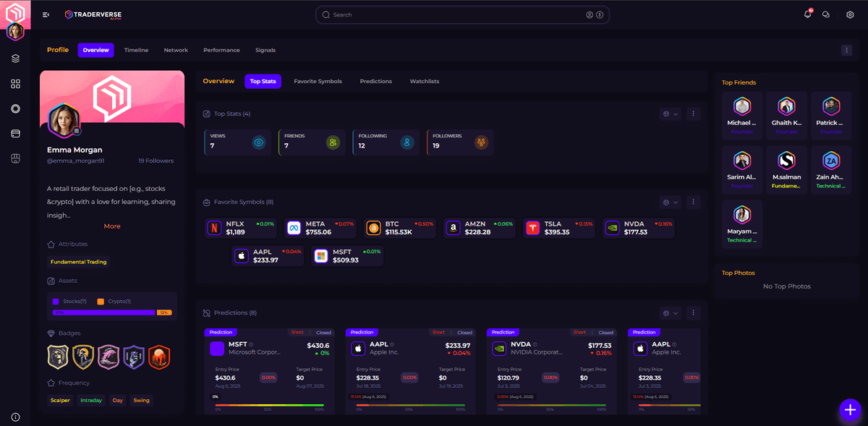Click the 19 Followers link
Screen dimensions: 868x426
click(156, 161)
